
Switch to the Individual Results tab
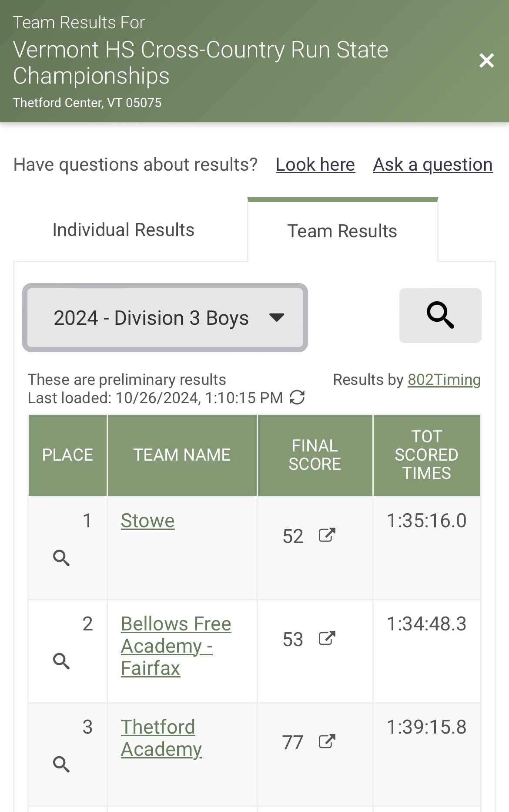[x=124, y=230]
